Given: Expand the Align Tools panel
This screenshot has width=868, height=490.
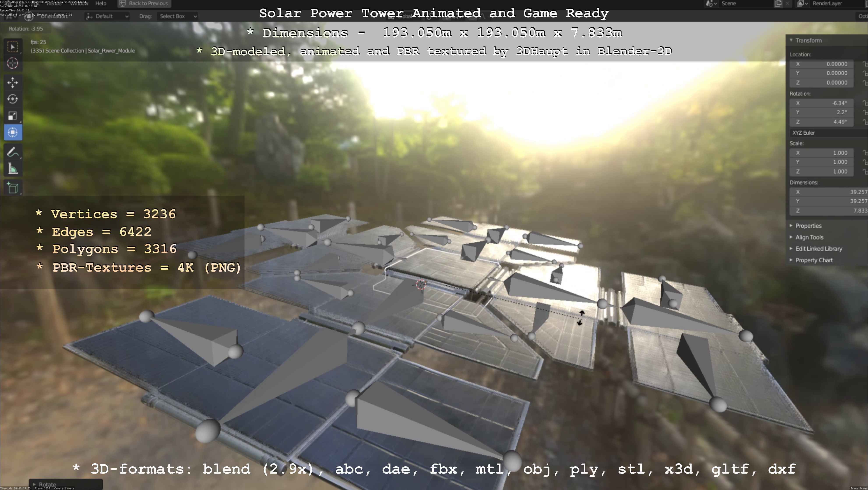Looking at the screenshot, I should [x=809, y=237].
